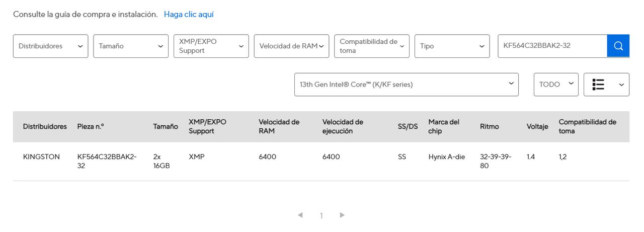This screenshot has width=644, height=232.
Task: Click the '2x 16GB' size cell
Action: coord(162,161)
